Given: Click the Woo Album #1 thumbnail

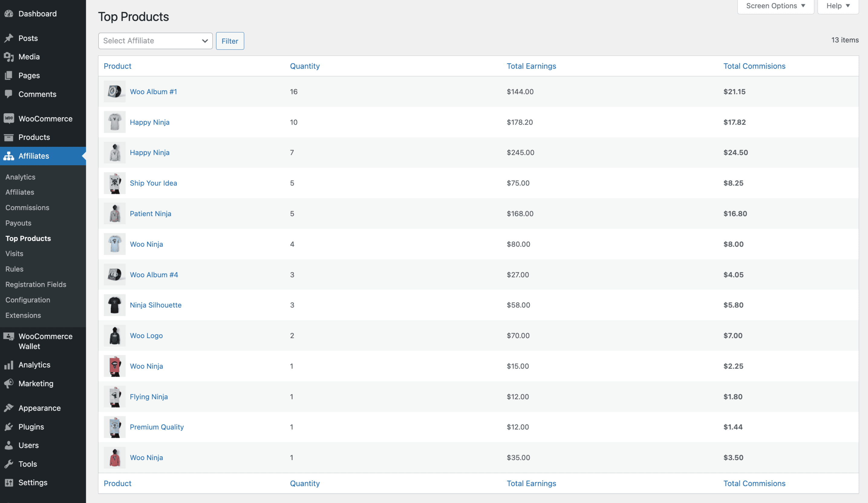Looking at the screenshot, I should click(x=115, y=92).
